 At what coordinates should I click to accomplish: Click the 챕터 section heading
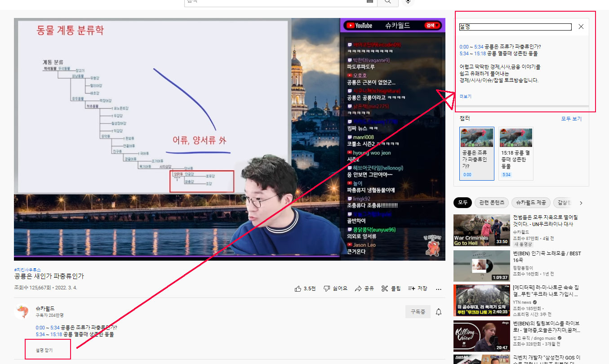pyautogui.click(x=464, y=119)
